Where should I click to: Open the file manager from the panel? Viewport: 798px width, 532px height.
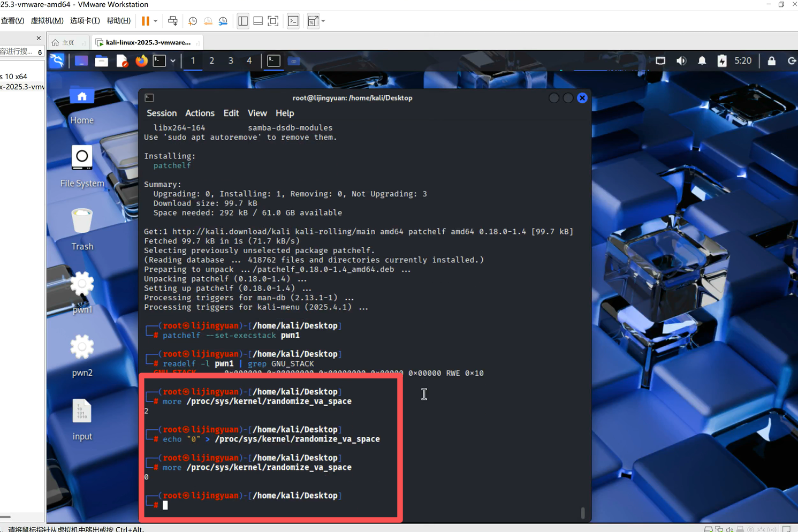[x=101, y=61]
